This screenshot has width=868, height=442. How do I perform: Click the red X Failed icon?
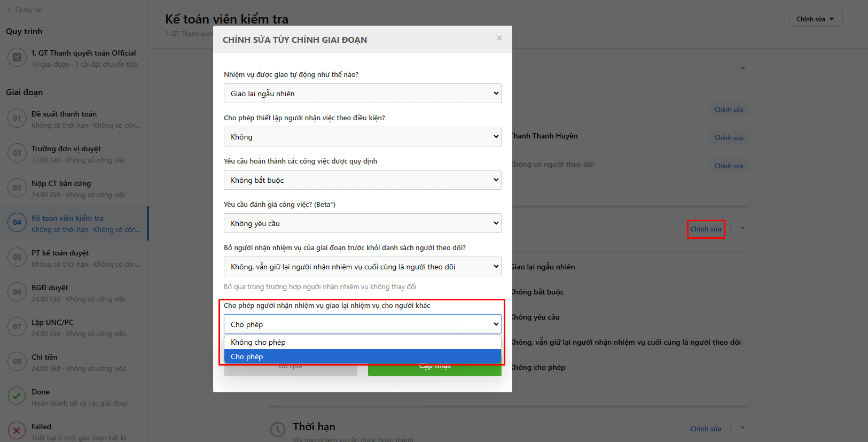click(x=17, y=431)
